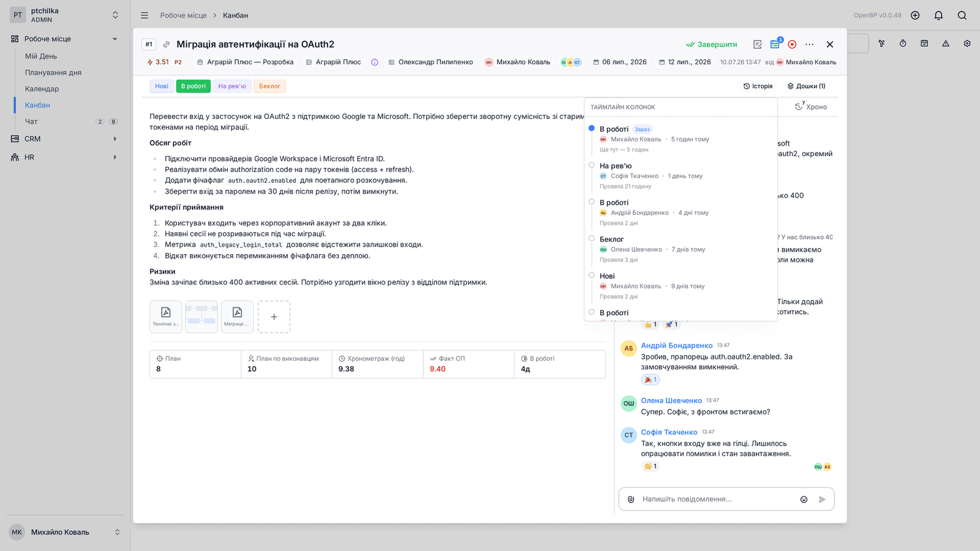This screenshot has width=980, height=551.
Task: Add attachment with the dashed plus tile
Action: (274, 317)
